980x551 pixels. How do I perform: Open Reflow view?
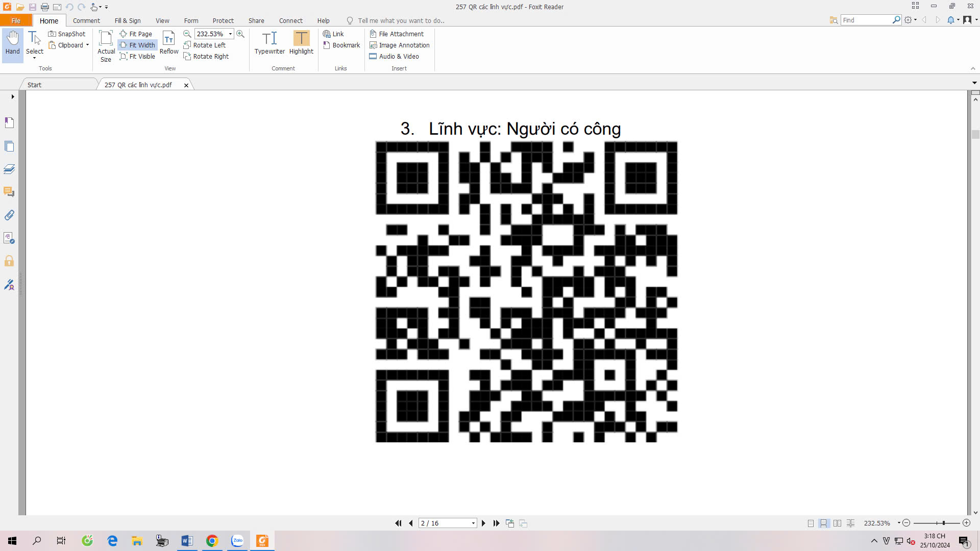[169, 43]
